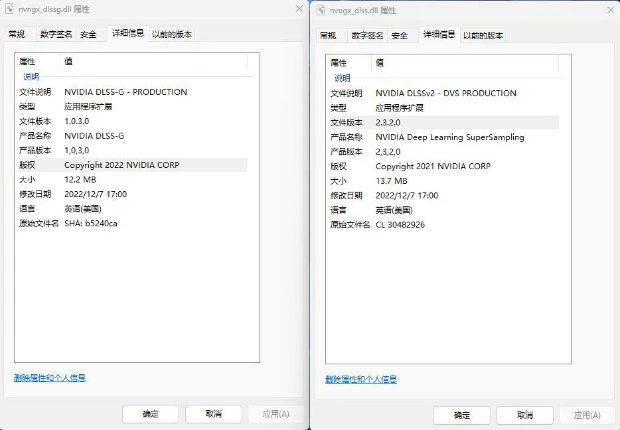This screenshot has height=430, width=620.
Task: Select 类型 value in nvngx_dlssg.dll window
Action: point(88,106)
